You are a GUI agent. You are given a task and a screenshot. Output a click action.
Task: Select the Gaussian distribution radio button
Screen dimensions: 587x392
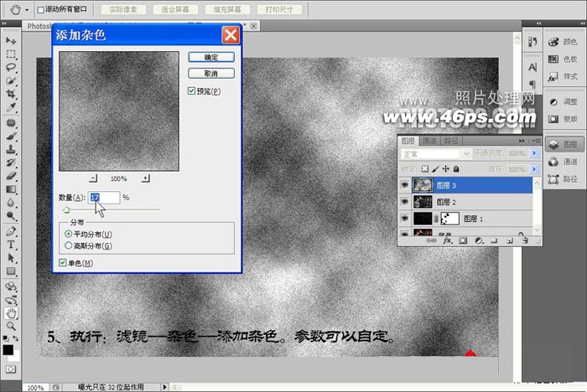[68, 245]
